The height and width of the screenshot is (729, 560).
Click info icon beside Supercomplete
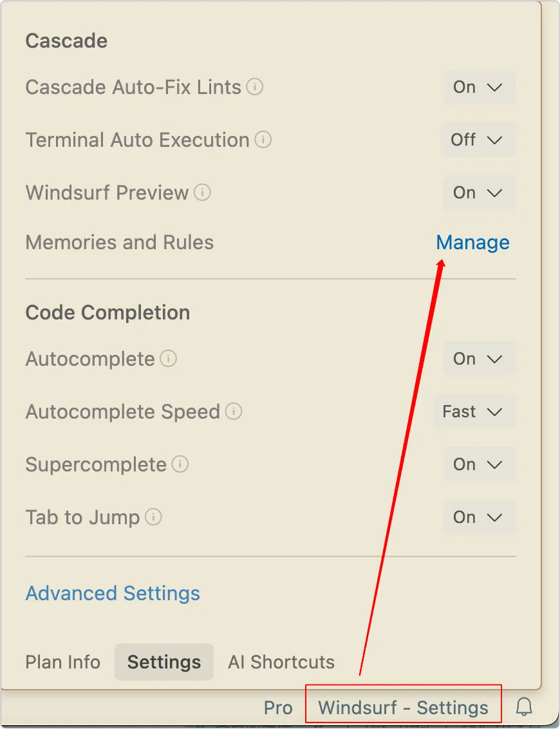[x=180, y=464]
